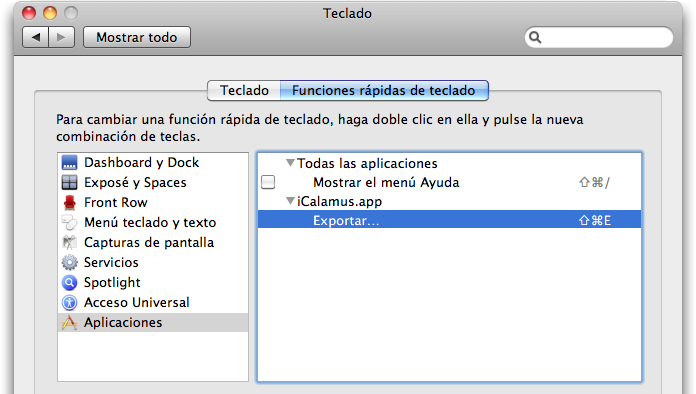Close the Teclado window
The height and width of the screenshot is (394, 696).
click(29, 13)
